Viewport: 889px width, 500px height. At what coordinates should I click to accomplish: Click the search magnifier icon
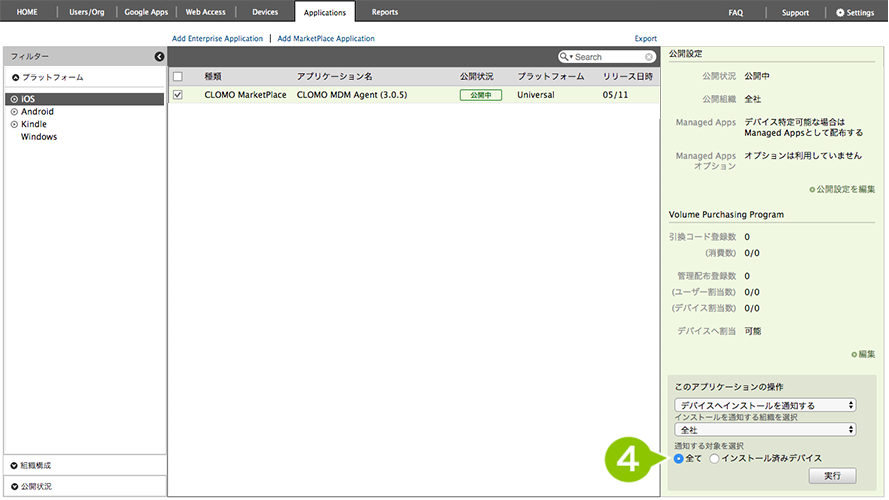566,57
